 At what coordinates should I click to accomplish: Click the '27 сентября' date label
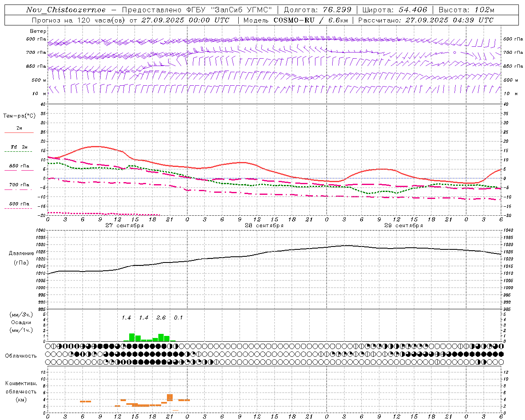coord(124,226)
